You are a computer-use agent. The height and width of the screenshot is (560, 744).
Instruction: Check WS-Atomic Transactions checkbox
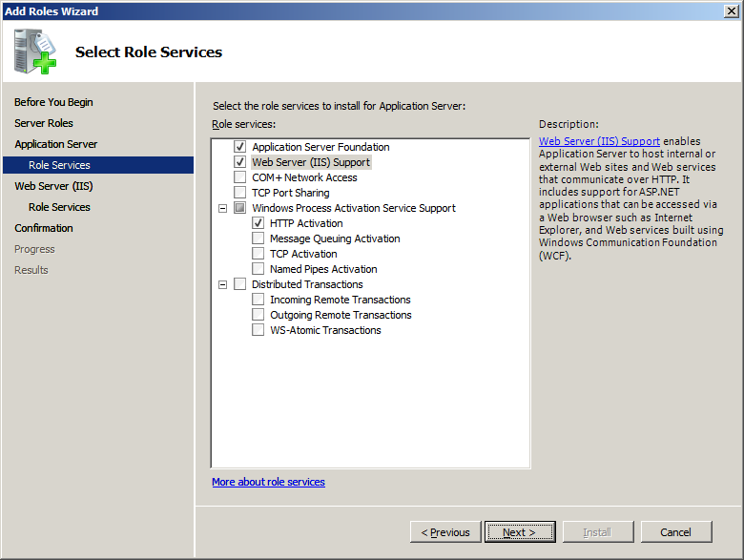click(x=258, y=330)
